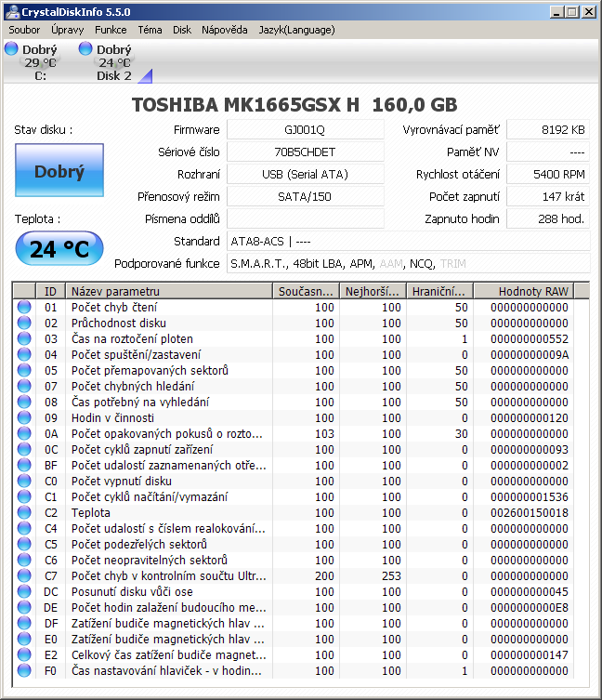Click the supported features field
The height and width of the screenshot is (700, 602).
pos(409,264)
